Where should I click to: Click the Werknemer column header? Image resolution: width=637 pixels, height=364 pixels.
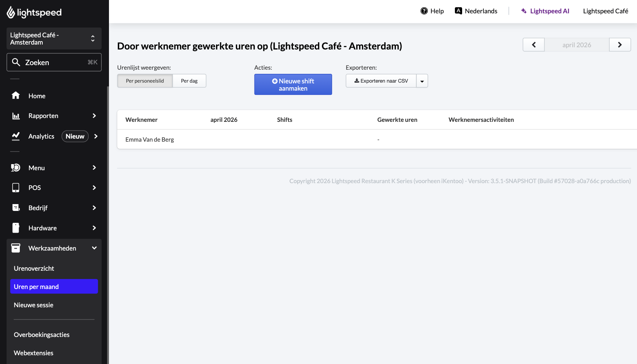point(141,120)
